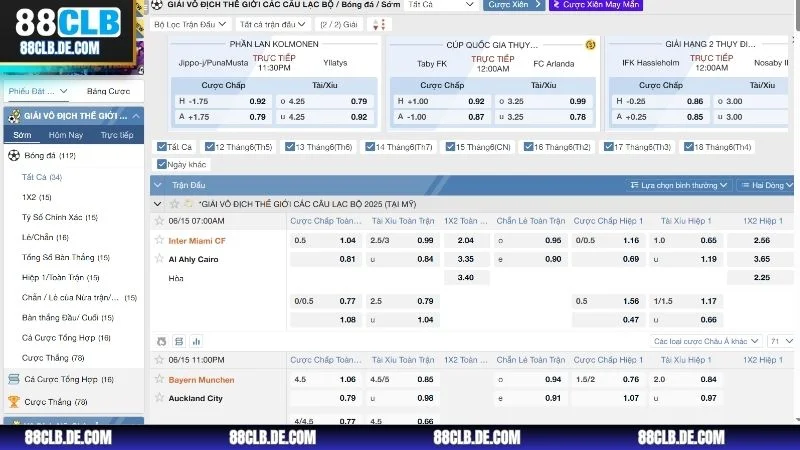
Task: Click Tất Cả (34) under Bóng đá
Action: click(x=42, y=177)
